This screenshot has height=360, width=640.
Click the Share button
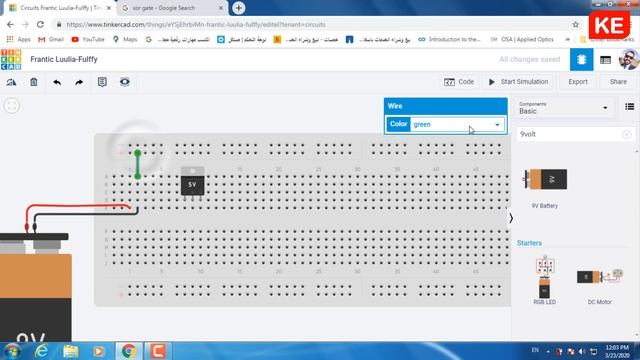coord(618,82)
